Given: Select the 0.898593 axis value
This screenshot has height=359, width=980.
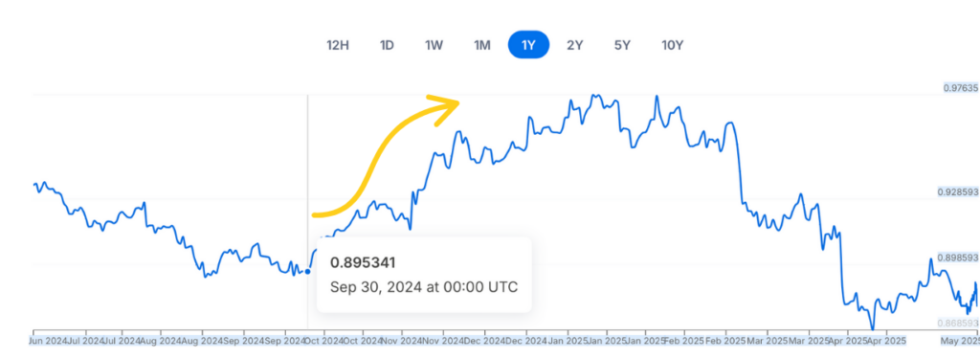Looking at the screenshot, I should [958, 258].
